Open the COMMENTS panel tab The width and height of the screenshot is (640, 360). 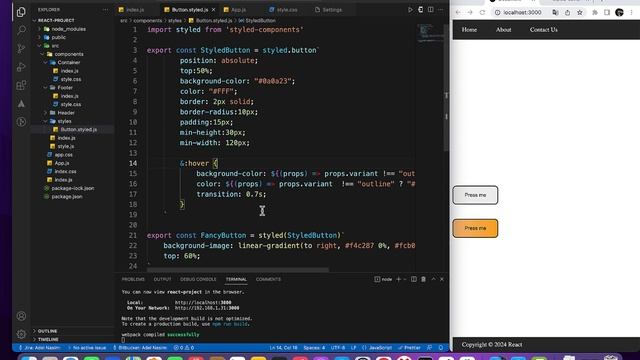tap(268, 279)
